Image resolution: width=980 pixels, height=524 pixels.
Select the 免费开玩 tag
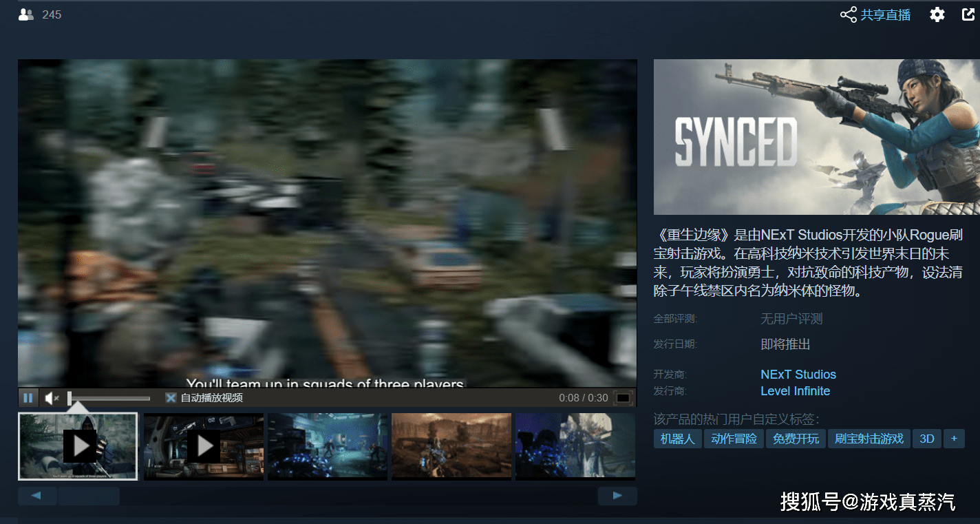(796, 439)
